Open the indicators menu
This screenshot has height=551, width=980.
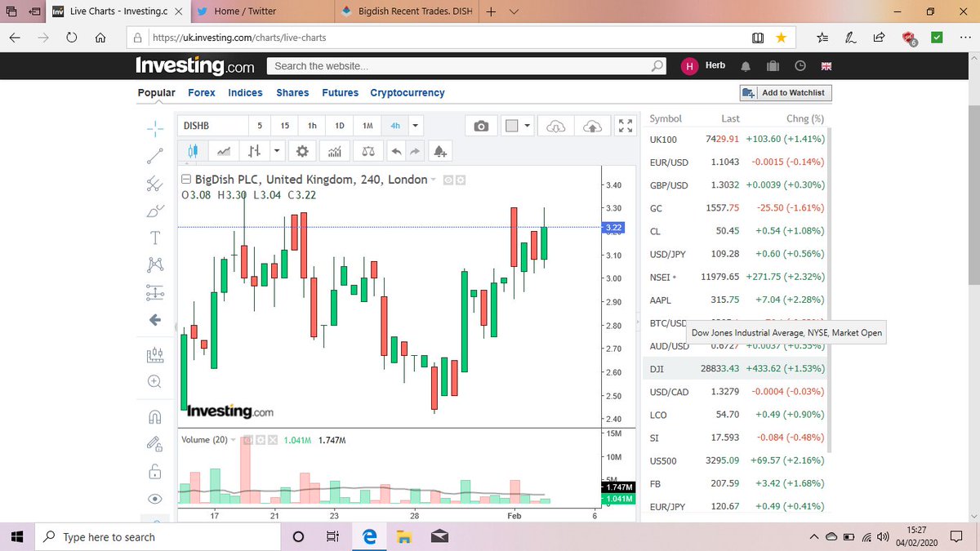(334, 151)
